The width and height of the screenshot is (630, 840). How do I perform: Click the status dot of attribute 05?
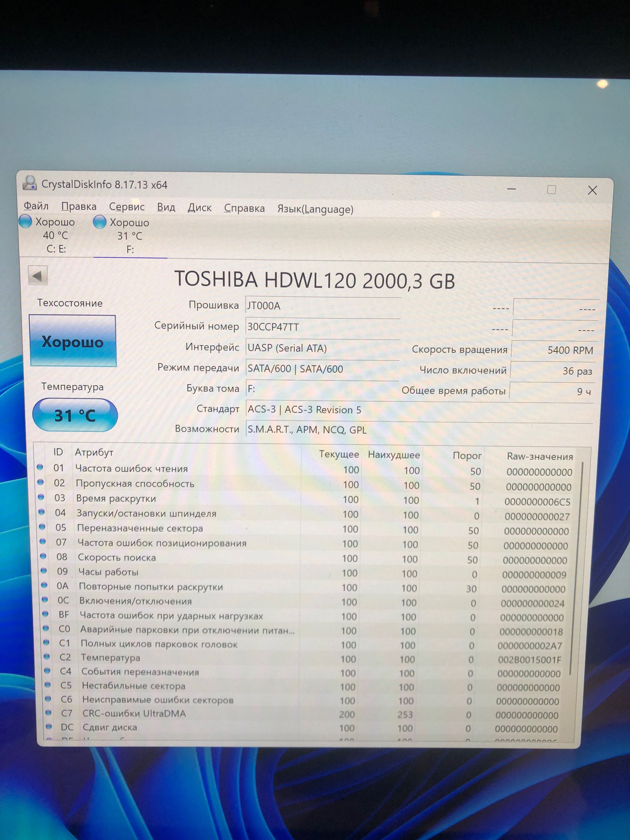click(x=42, y=527)
